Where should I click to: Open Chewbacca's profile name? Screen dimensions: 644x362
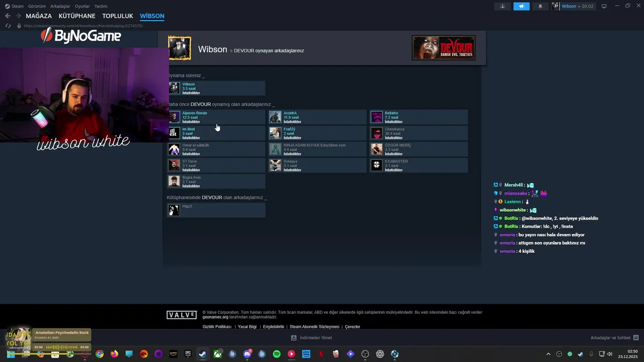tap(394, 129)
